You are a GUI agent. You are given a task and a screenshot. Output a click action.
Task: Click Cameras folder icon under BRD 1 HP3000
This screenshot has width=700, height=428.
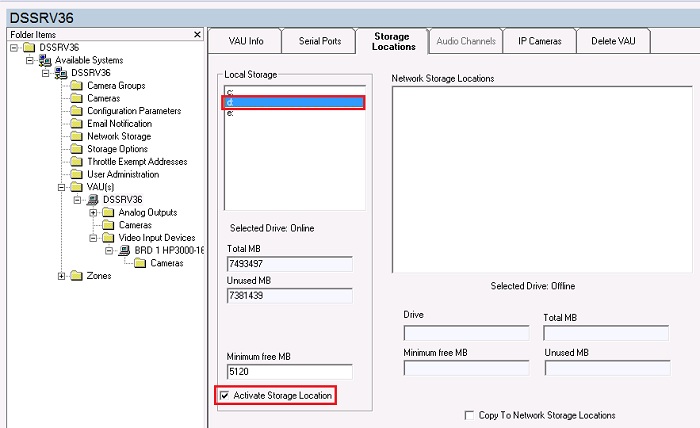[x=140, y=263]
